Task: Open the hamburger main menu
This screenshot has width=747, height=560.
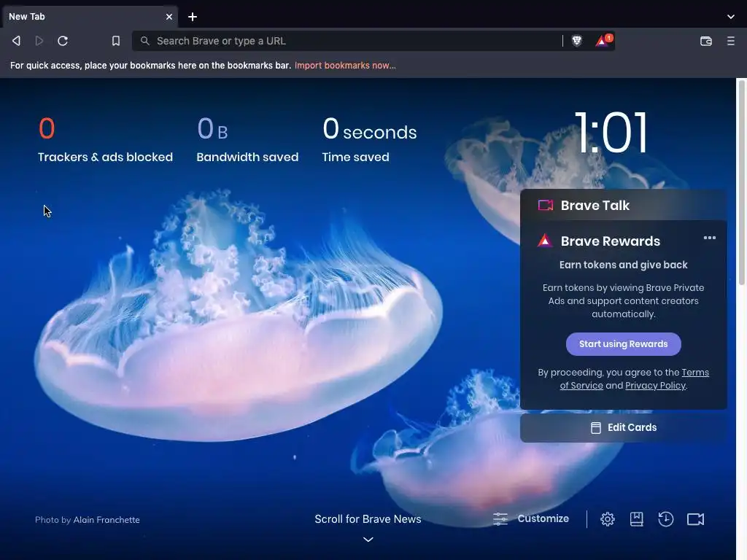Action: click(731, 41)
